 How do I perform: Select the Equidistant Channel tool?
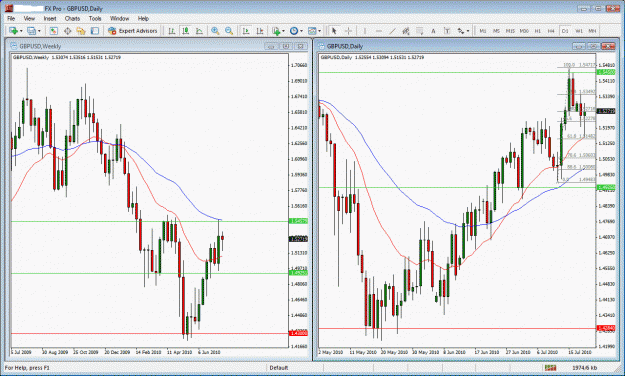point(406,31)
